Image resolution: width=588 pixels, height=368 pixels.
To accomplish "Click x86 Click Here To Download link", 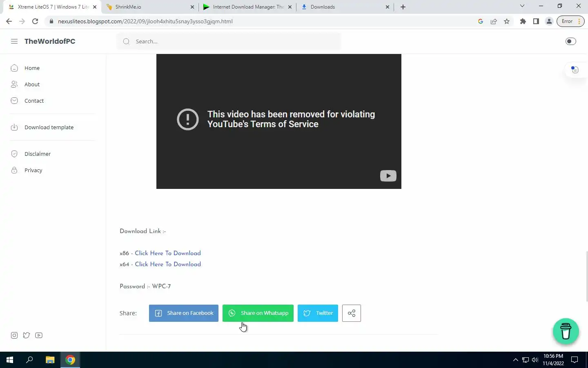I will click(x=168, y=253).
